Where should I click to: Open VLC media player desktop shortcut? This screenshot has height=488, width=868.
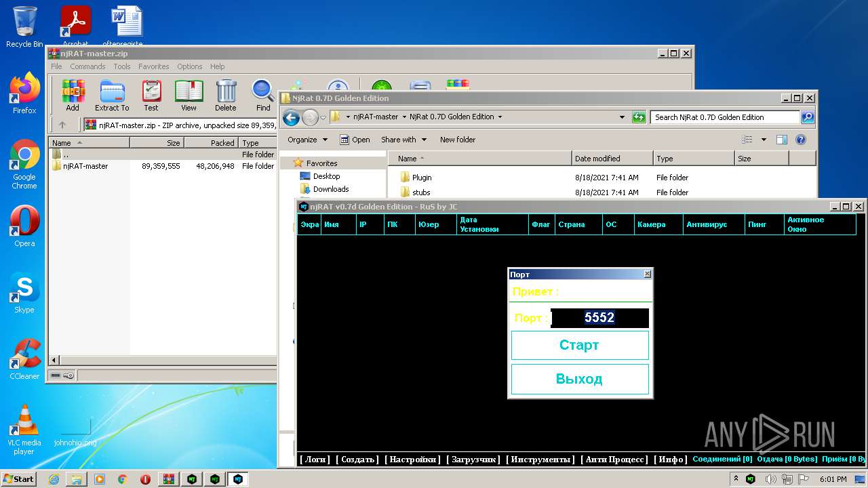(x=24, y=430)
